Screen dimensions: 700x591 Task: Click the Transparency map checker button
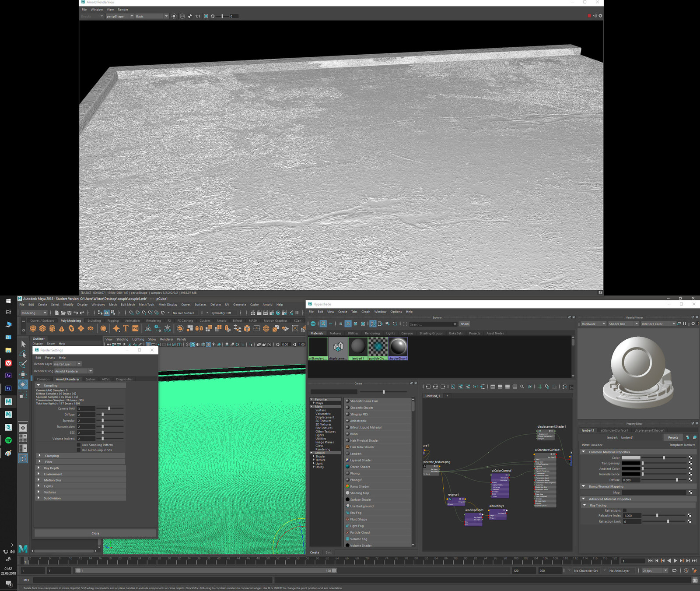[690, 463]
